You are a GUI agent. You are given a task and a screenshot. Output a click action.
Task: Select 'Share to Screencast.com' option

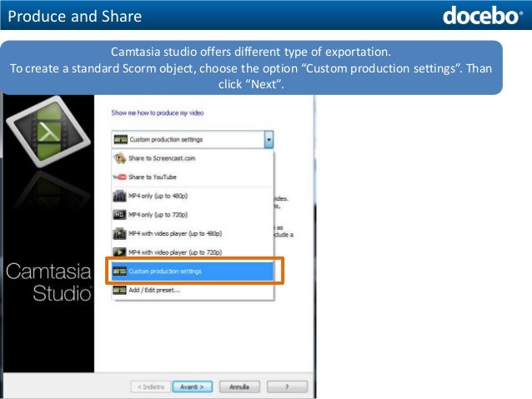[193, 158]
